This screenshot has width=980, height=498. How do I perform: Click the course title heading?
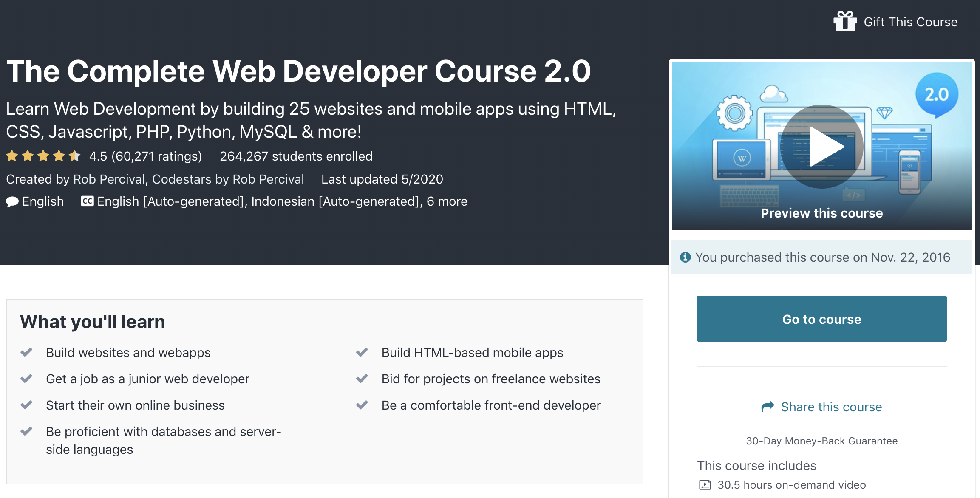pyautogui.click(x=298, y=71)
